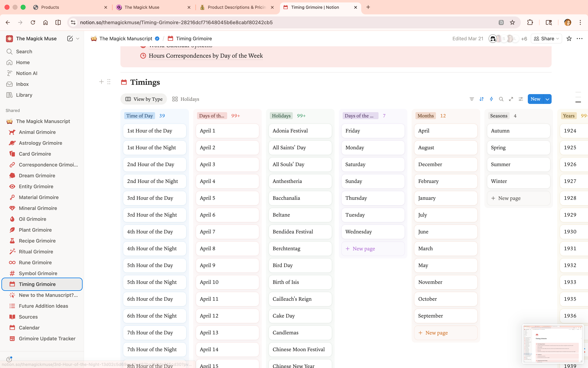Open Notion AI in sidebar

pos(42,73)
